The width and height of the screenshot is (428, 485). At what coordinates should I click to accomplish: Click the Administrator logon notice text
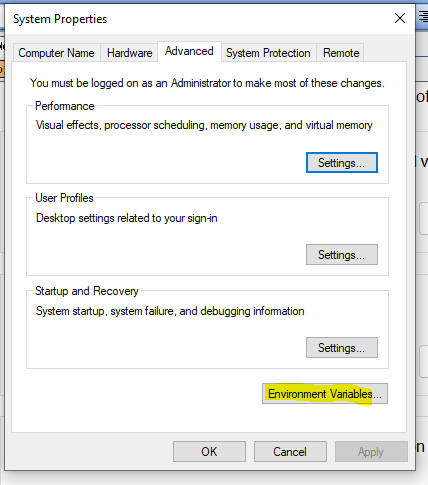(x=207, y=83)
